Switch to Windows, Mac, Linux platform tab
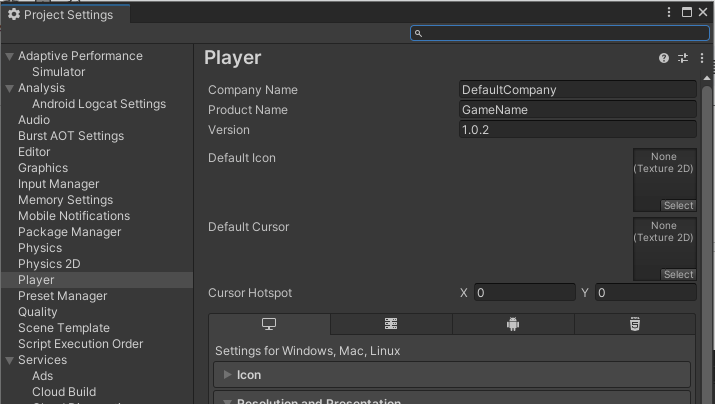 [269, 324]
